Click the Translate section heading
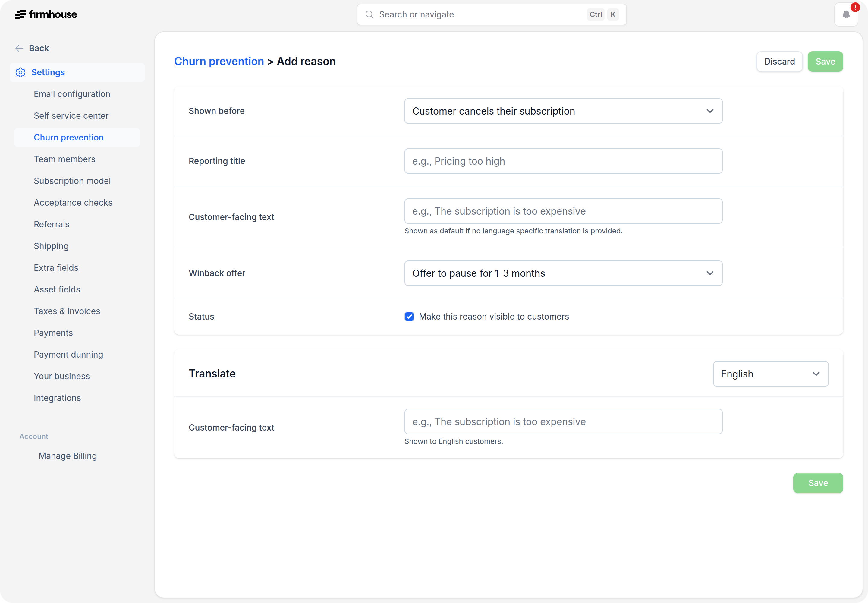Screen dimensions: 868x603 (212, 374)
